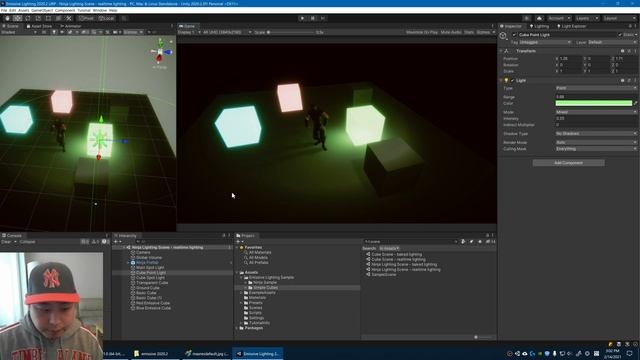This screenshot has width=640, height=360.
Task: Open Light component more options menu
Action: click(635, 80)
